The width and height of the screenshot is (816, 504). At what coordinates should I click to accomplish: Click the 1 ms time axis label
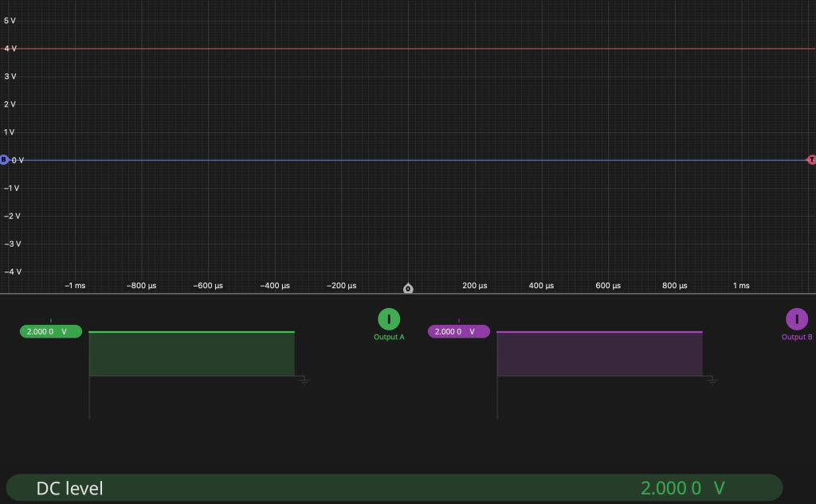pyautogui.click(x=741, y=286)
